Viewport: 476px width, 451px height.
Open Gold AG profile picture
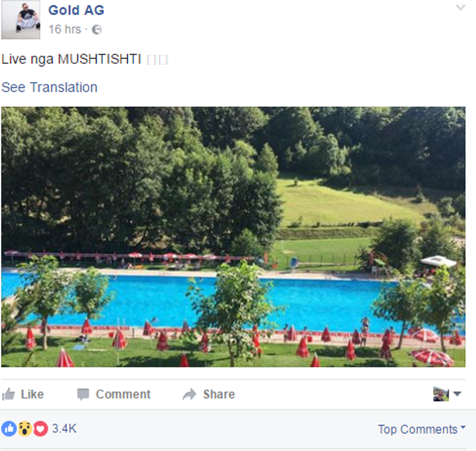[x=20, y=20]
